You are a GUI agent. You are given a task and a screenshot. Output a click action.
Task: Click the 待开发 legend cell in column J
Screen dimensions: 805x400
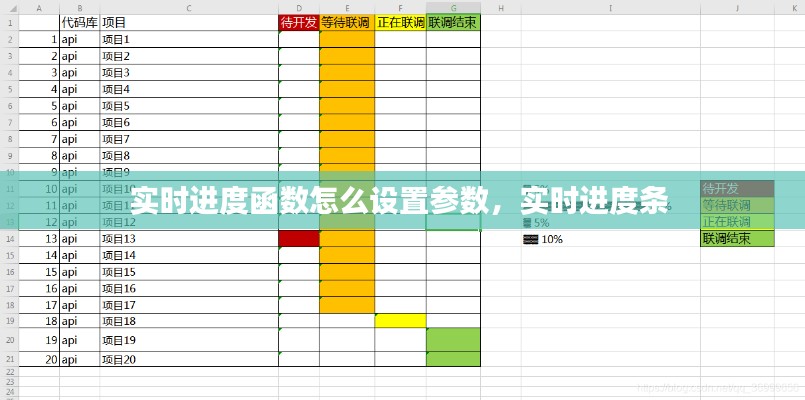[x=737, y=188]
